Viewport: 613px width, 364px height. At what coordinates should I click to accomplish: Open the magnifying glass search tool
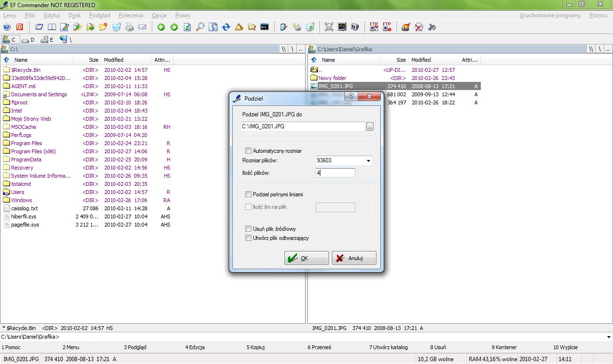pos(200,27)
